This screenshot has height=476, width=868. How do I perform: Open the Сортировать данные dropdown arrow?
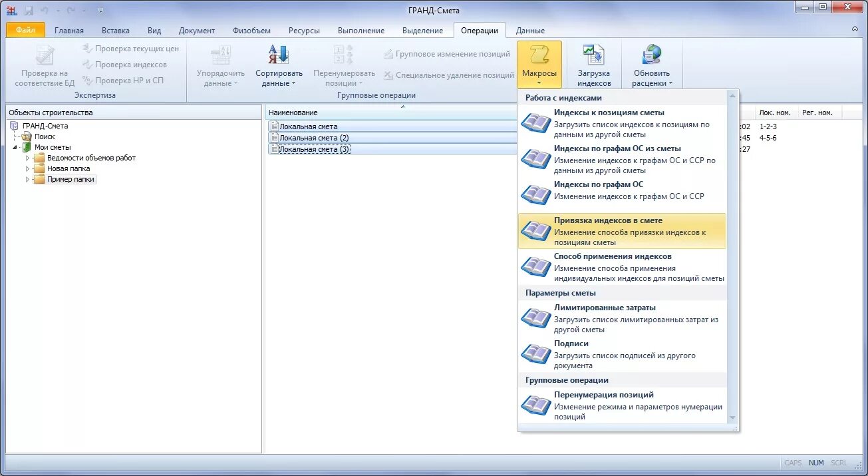pos(293,84)
